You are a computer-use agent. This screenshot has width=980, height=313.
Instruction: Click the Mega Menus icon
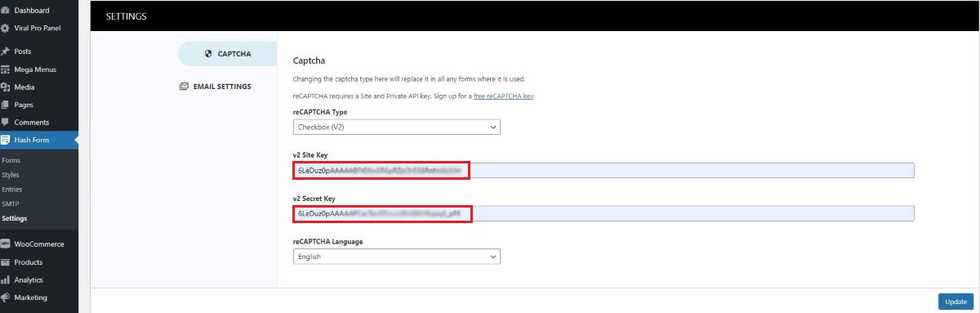point(5,69)
